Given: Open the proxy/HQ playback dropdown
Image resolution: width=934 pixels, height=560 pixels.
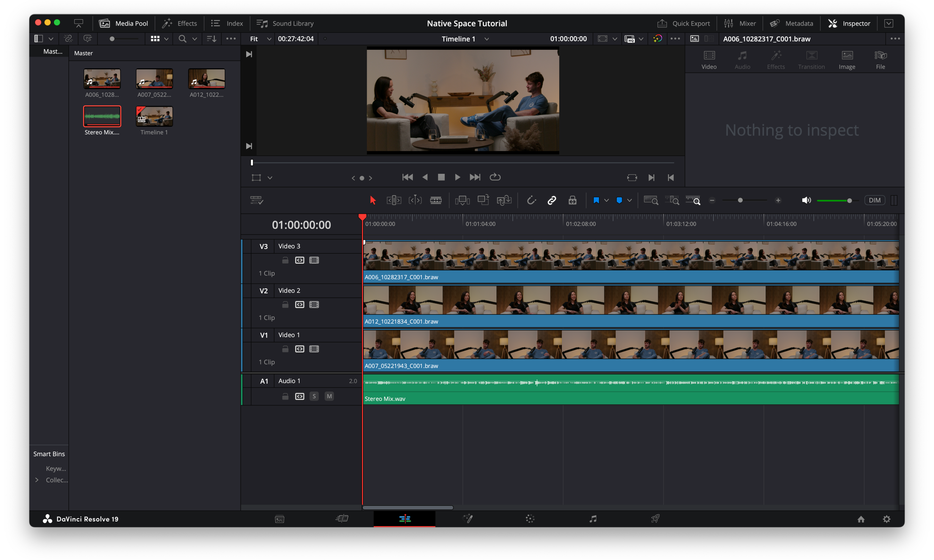Looking at the screenshot, I should click(641, 39).
